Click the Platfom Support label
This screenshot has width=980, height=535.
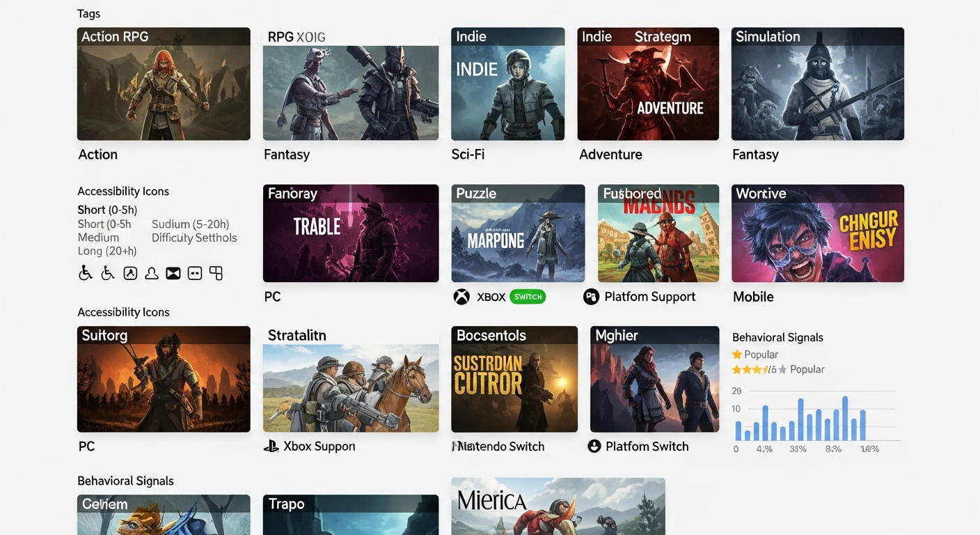pyautogui.click(x=650, y=297)
